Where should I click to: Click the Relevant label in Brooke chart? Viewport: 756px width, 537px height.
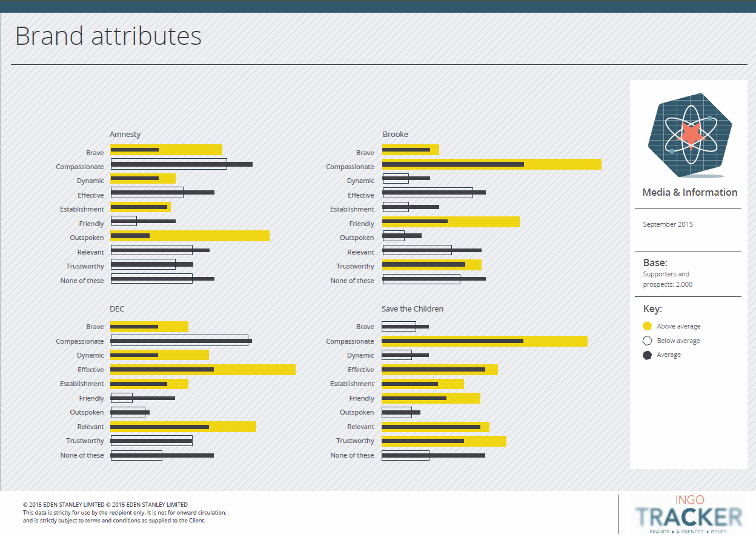click(x=361, y=252)
